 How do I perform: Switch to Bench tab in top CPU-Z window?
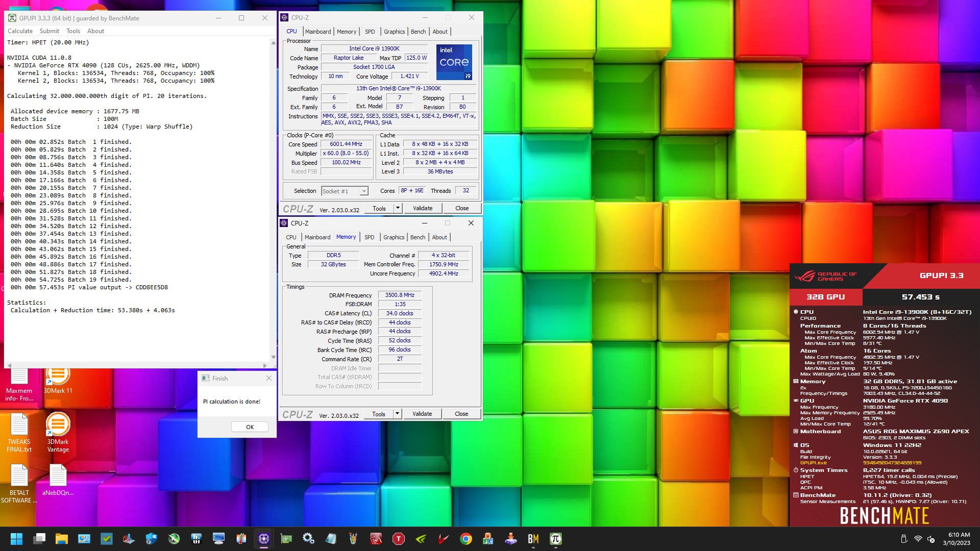(x=418, y=32)
